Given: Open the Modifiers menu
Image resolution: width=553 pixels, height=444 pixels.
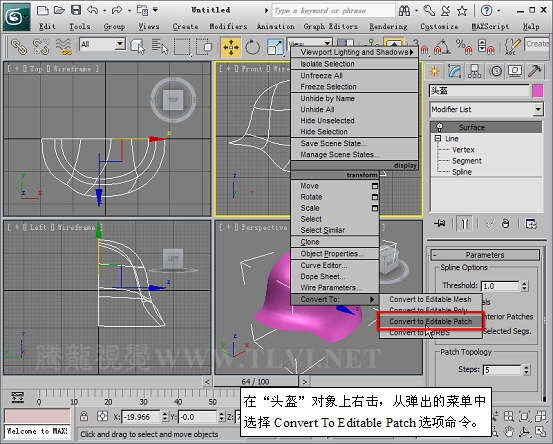Looking at the screenshot, I should tap(228, 26).
